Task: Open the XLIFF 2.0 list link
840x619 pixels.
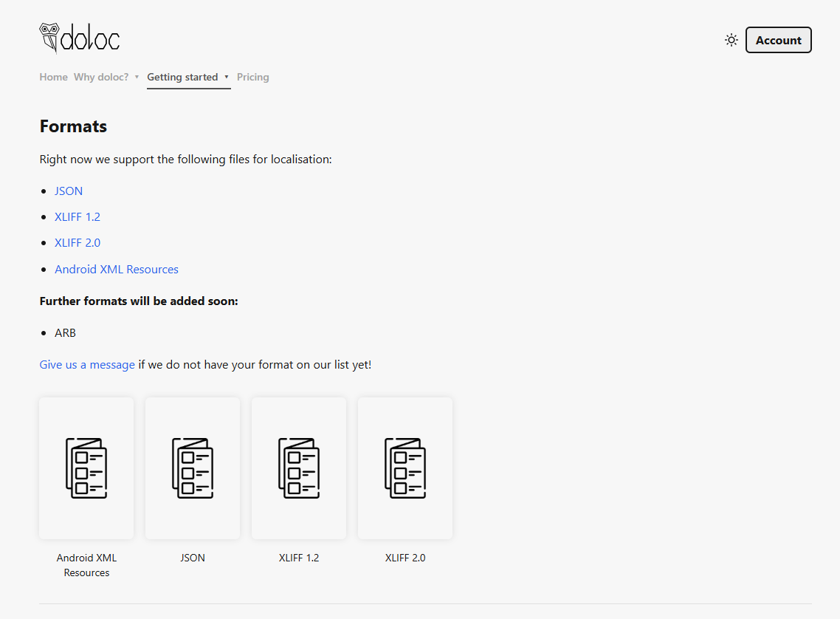Action: click(x=78, y=242)
